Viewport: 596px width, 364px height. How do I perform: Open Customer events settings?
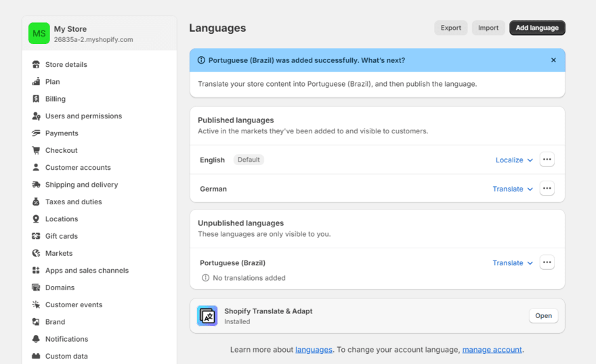pos(74,304)
